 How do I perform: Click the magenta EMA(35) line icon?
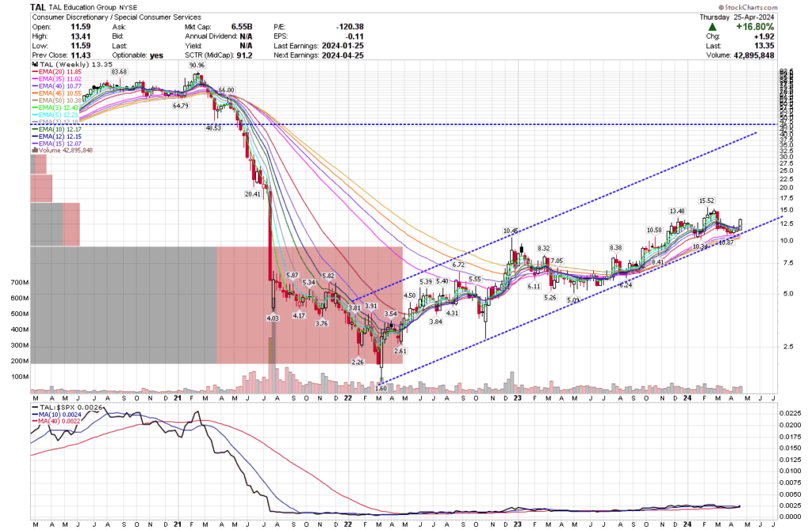click(x=35, y=78)
